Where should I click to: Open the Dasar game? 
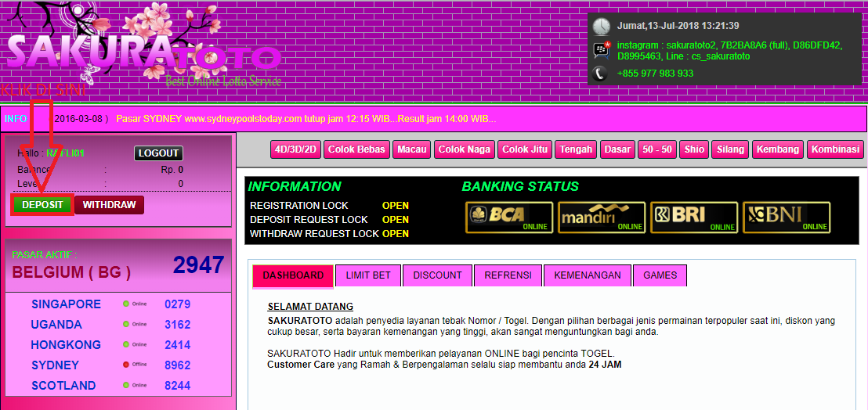coord(617,149)
